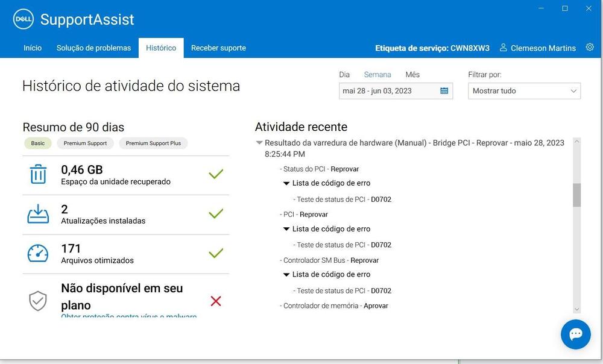
Task: Click red X next to Não disponível
Action: (x=216, y=301)
